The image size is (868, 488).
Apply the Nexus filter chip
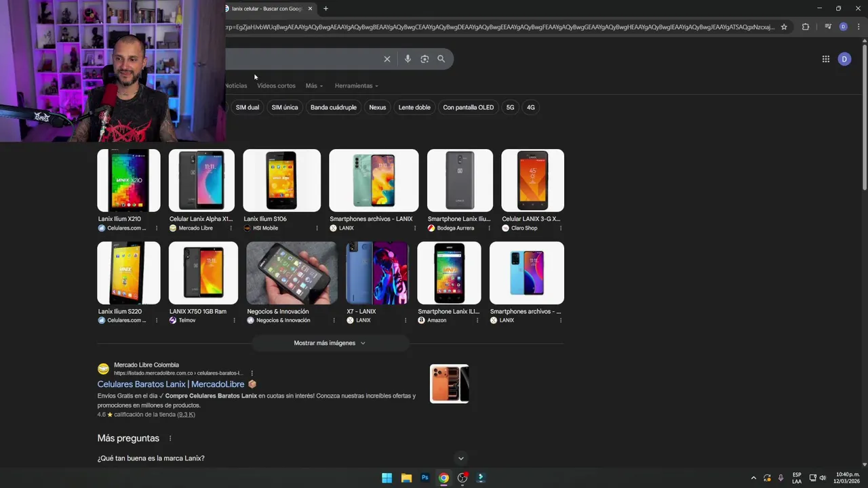tap(378, 107)
